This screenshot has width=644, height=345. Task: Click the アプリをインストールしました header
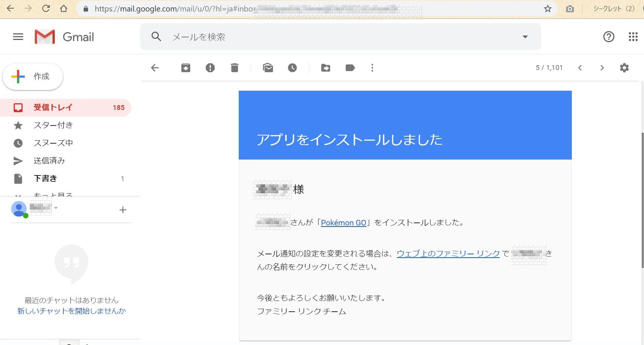pyautogui.click(x=349, y=140)
